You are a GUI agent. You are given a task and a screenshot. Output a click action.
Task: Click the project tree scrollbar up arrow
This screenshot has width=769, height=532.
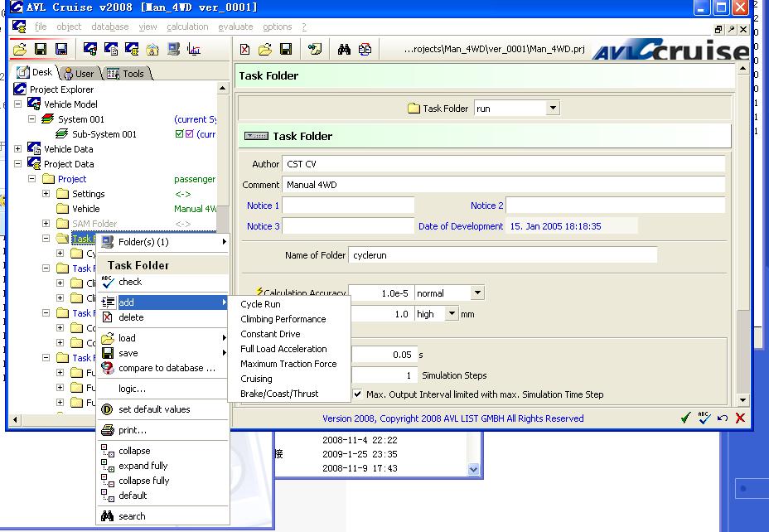223,89
